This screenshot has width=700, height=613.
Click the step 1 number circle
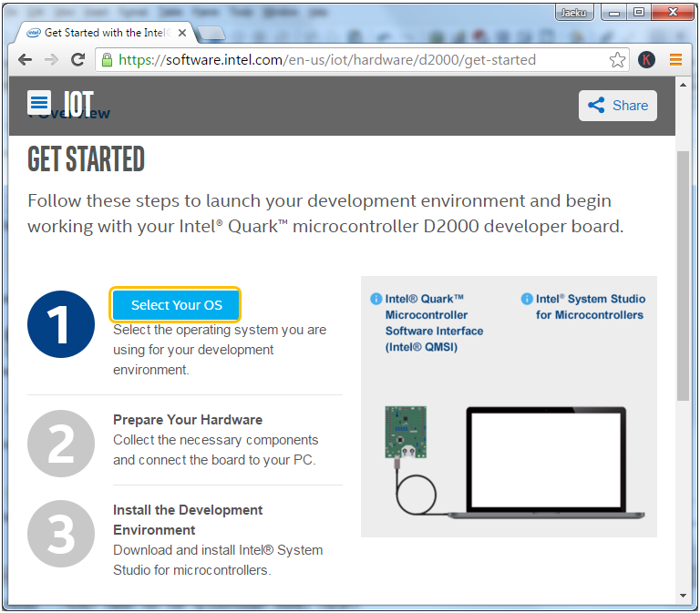click(61, 324)
